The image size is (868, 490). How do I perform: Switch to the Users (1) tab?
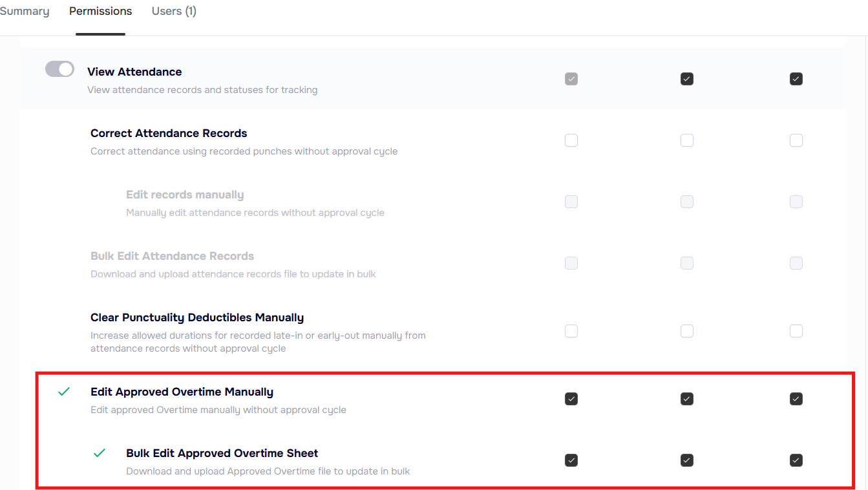174,11
